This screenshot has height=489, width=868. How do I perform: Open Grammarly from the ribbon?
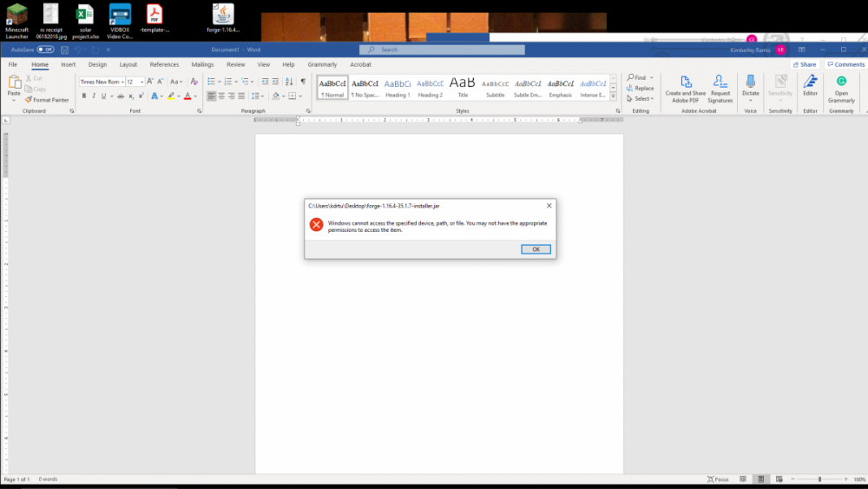841,82
